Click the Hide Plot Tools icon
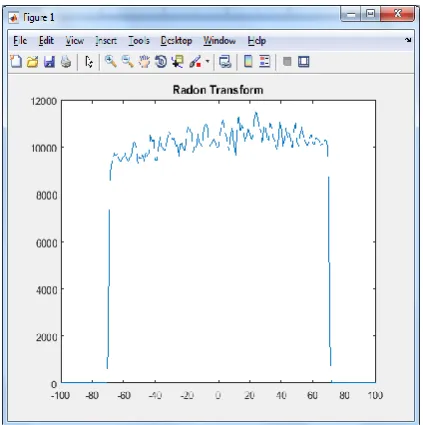Viewport: 423px width, 425px height. [287, 61]
